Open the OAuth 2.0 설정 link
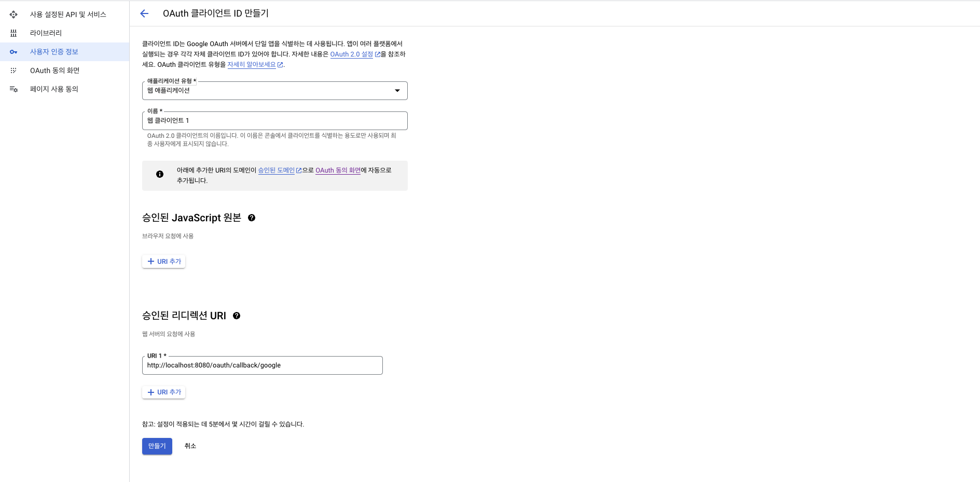This screenshot has width=980, height=482. 352,54
